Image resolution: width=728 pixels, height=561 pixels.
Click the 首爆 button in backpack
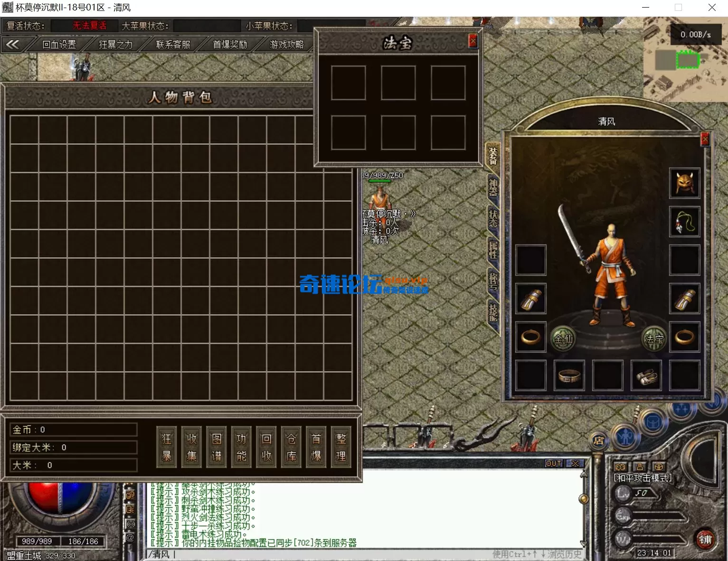click(316, 447)
